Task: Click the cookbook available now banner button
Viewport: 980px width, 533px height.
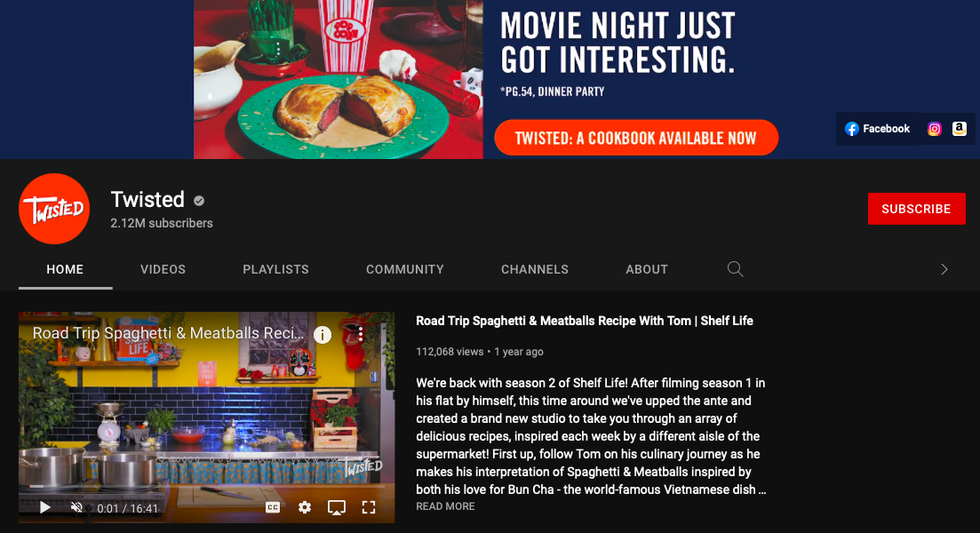Action: (636, 138)
